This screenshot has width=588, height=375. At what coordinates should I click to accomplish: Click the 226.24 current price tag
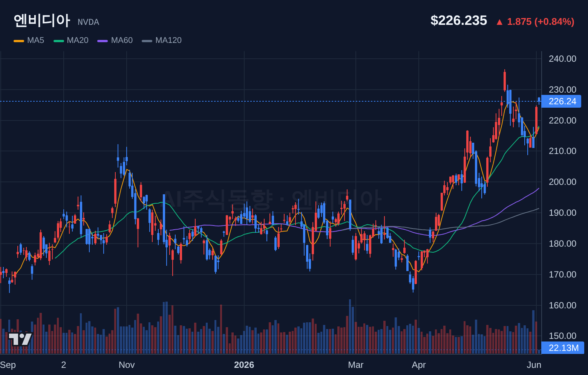(x=561, y=101)
